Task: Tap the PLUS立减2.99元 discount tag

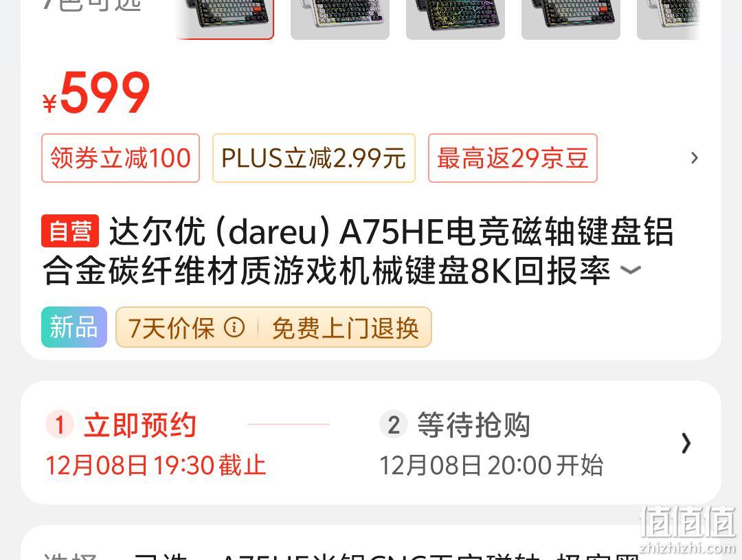Action: (x=314, y=157)
